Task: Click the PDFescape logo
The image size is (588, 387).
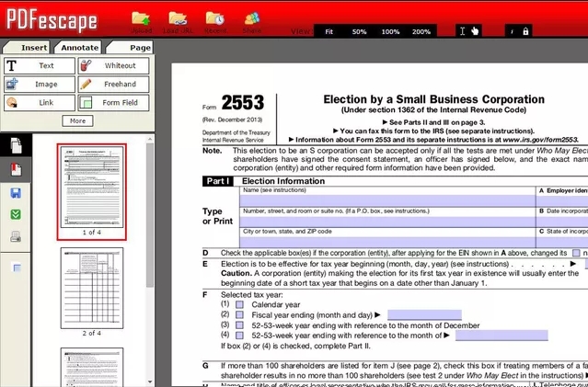Action: coord(52,20)
